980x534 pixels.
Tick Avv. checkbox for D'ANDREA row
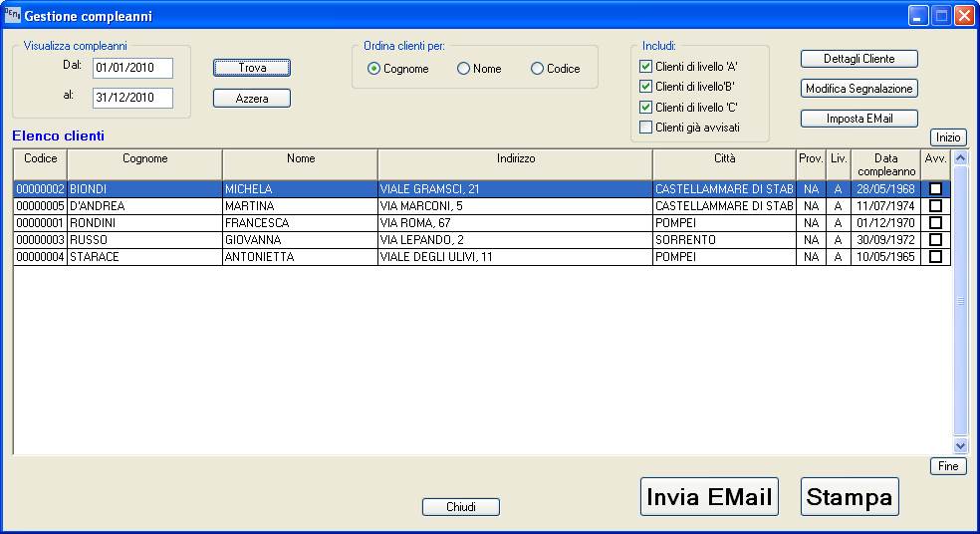(x=935, y=205)
